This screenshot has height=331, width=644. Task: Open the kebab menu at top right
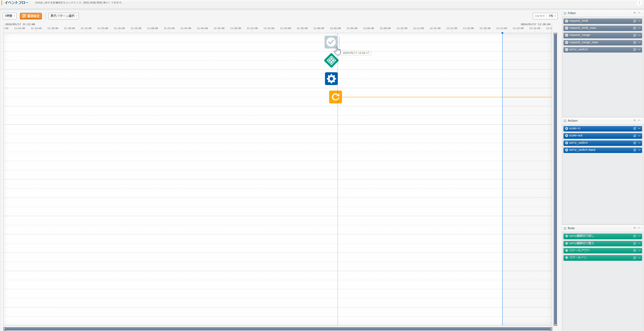(x=639, y=3)
